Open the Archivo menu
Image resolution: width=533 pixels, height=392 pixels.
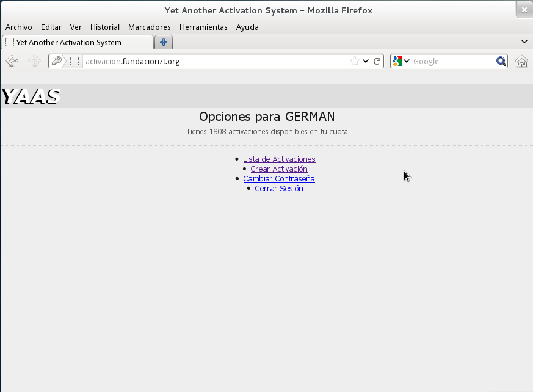tap(18, 27)
